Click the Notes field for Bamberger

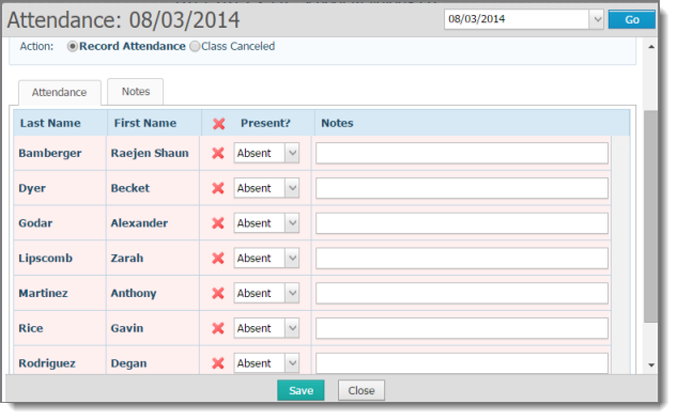coord(462,153)
